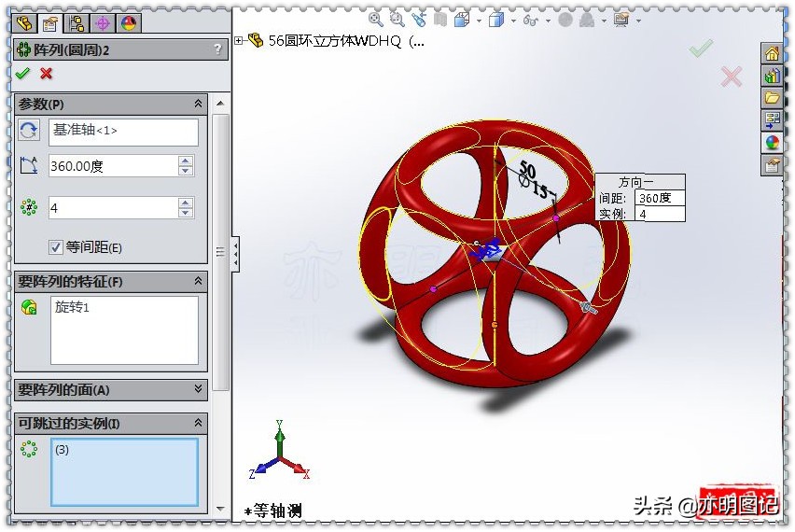Click the 实例 4 field in the callout
The height and width of the screenshot is (532, 795).
[659, 214]
